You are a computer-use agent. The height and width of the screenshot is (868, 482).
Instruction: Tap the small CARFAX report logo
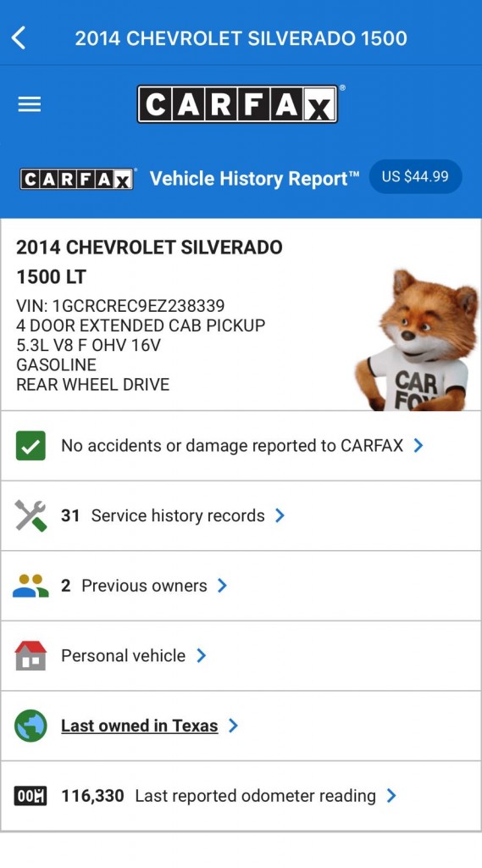tap(77, 180)
